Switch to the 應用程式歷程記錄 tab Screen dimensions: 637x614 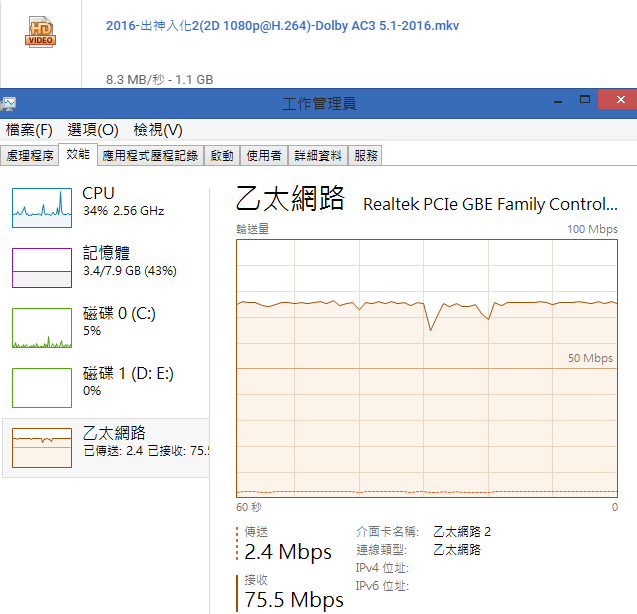pos(150,155)
